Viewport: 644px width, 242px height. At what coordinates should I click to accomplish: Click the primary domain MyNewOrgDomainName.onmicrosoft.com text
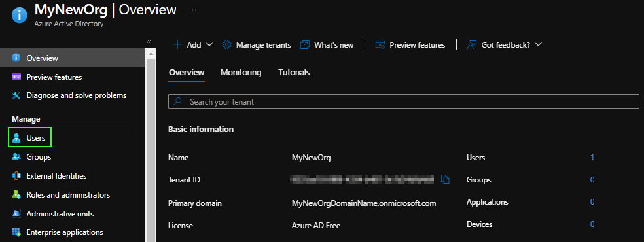364,203
